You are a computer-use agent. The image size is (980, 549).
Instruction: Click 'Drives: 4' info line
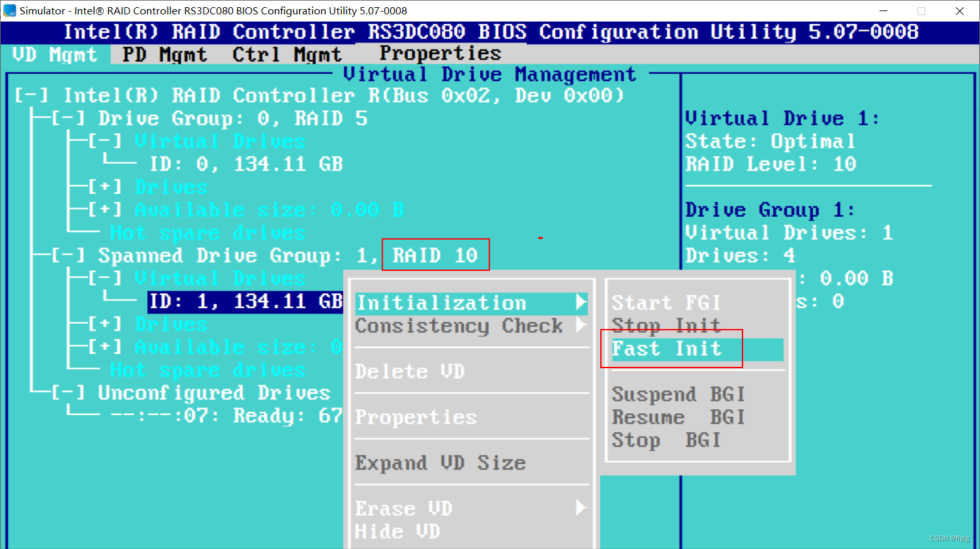click(740, 255)
